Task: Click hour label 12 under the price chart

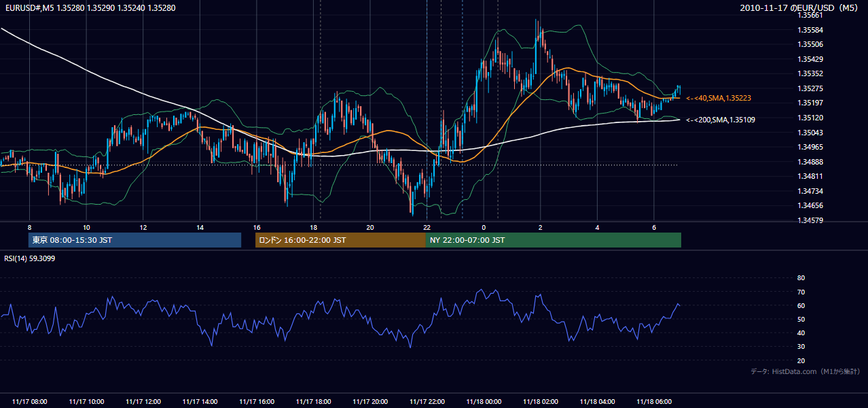Action: coord(143,227)
